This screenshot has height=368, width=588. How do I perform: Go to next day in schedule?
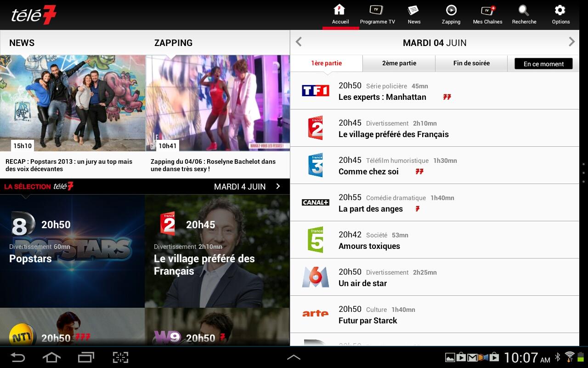point(572,42)
